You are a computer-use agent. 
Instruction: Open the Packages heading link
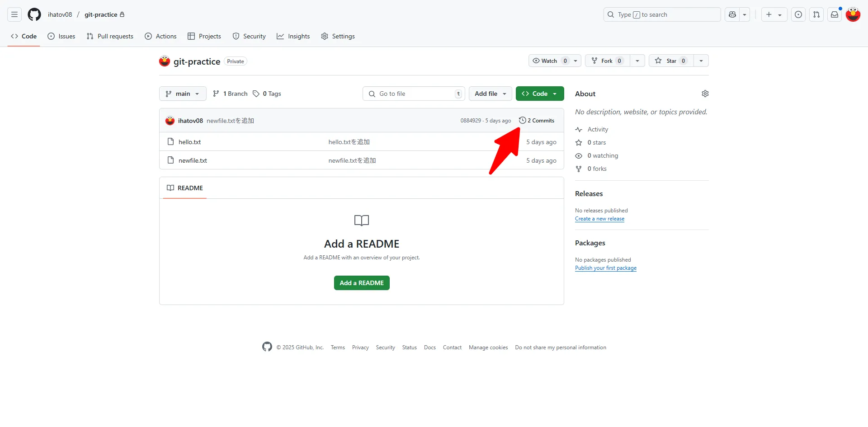click(x=590, y=243)
